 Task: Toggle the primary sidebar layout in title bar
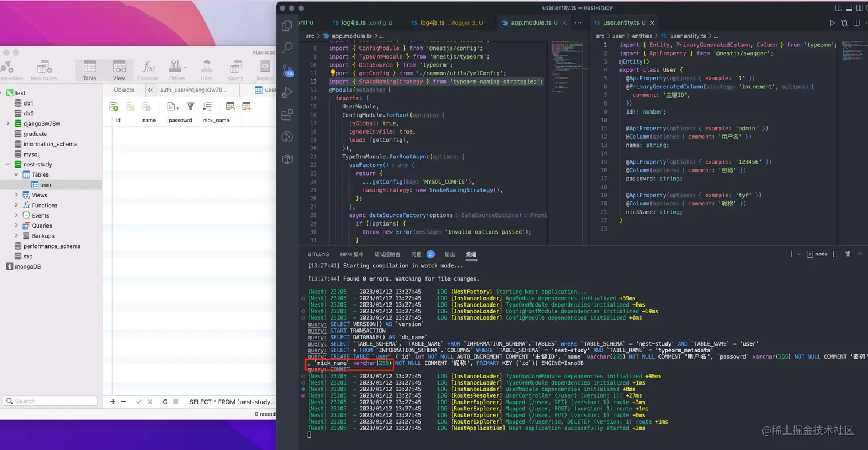839,8
